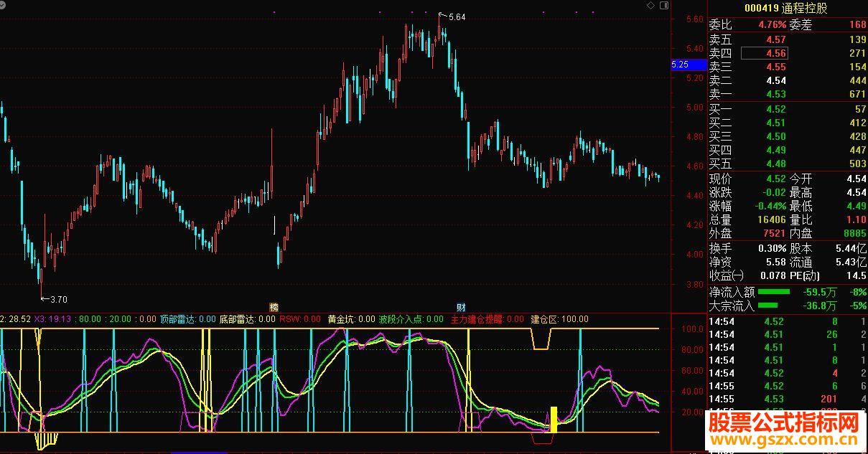Viewport: 868px width, 454px height.
Task: Select stock title 000419 通程控股
Action: tap(785, 9)
